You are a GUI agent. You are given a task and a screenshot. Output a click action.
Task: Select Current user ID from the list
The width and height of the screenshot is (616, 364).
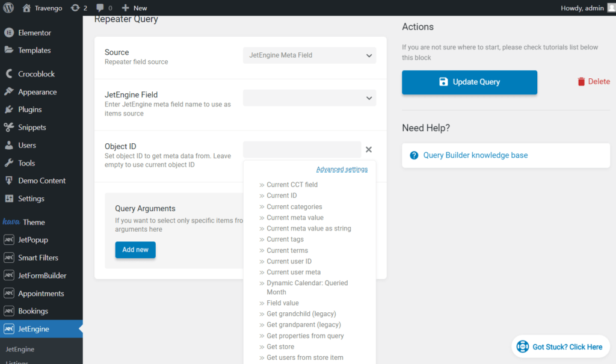[x=289, y=261]
